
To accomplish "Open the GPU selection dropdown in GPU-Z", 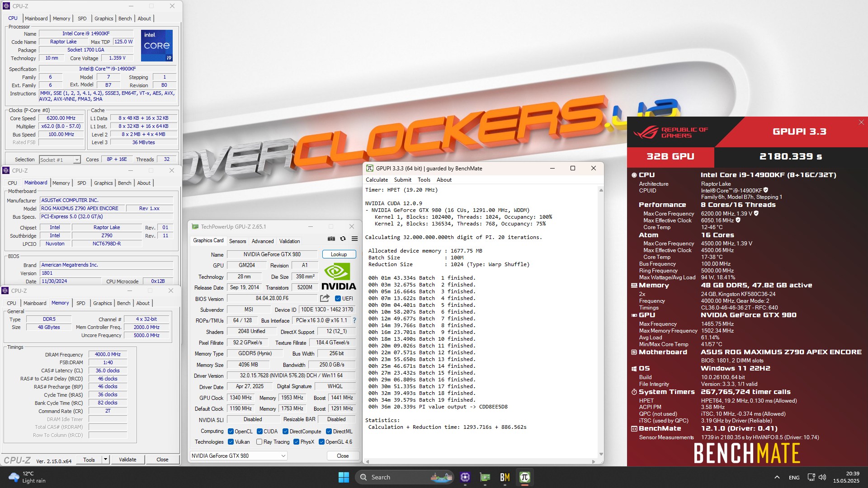I will click(x=238, y=455).
